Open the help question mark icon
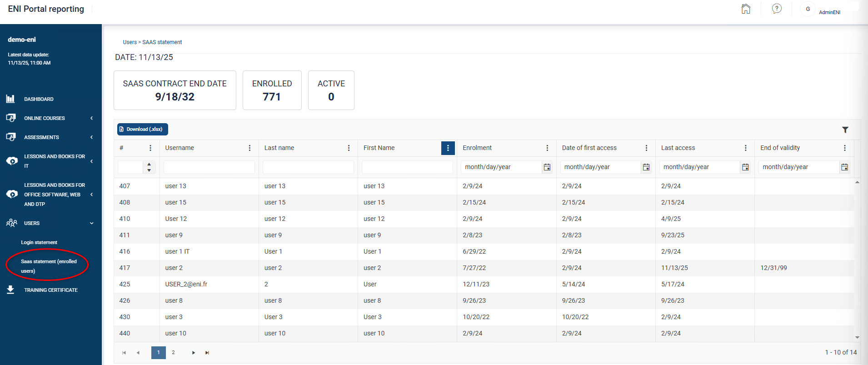Screen dimensions: 868x365 777,9
